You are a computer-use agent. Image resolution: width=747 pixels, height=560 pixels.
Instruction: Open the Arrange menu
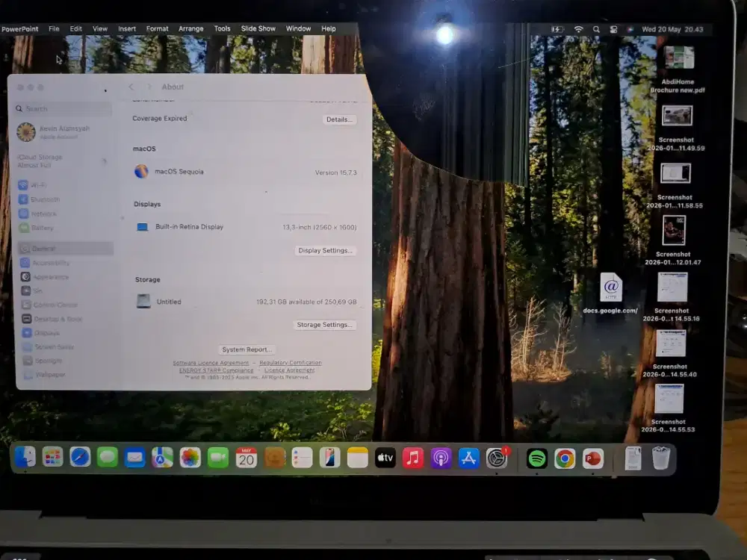pos(191,28)
